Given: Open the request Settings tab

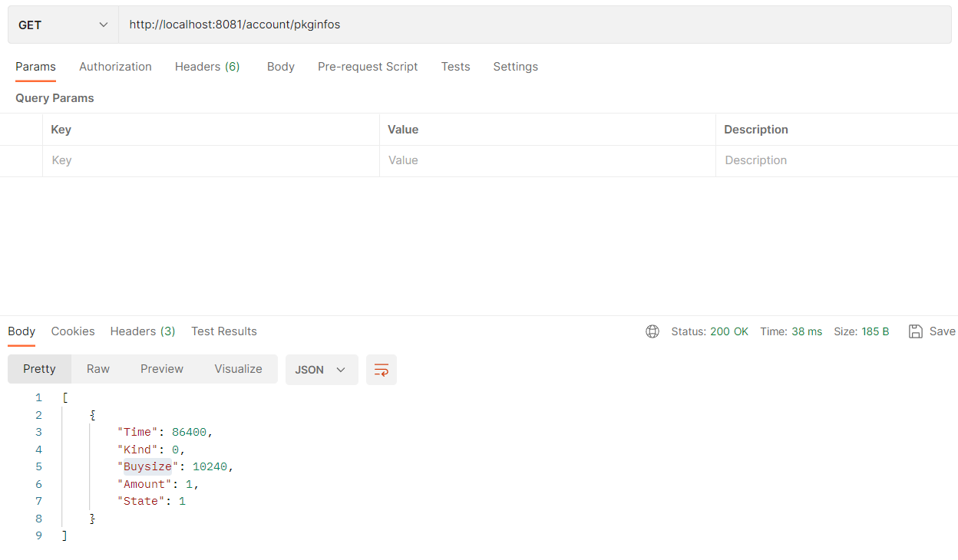Looking at the screenshot, I should pyautogui.click(x=515, y=67).
